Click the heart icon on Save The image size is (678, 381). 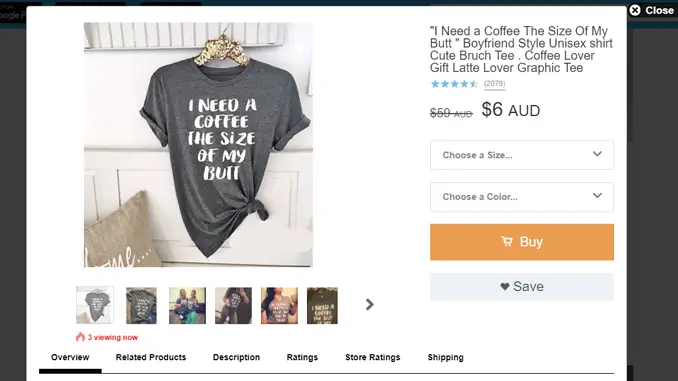[505, 286]
